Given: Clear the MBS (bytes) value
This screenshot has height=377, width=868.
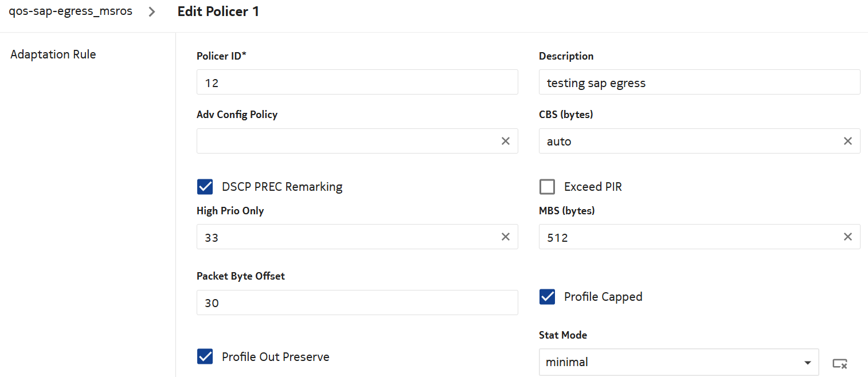Looking at the screenshot, I should [847, 237].
